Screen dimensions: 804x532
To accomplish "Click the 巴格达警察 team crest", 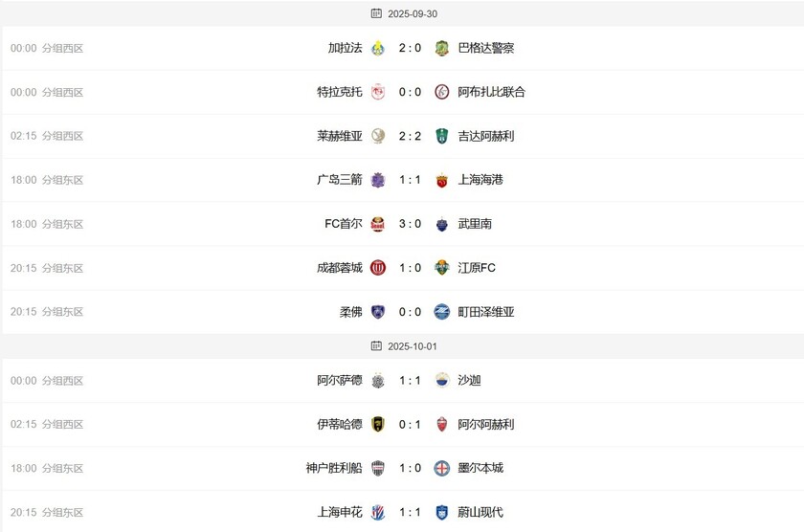I will [x=441, y=48].
